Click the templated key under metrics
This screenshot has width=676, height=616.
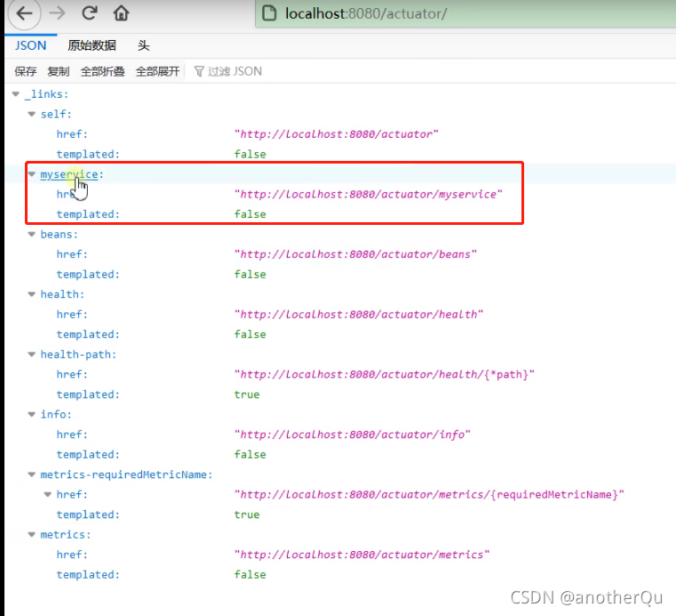click(x=88, y=574)
